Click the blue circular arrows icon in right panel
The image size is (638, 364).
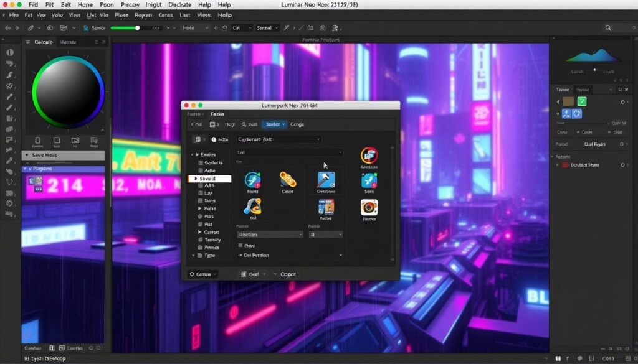pyautogui.click(x=576, y=114)
